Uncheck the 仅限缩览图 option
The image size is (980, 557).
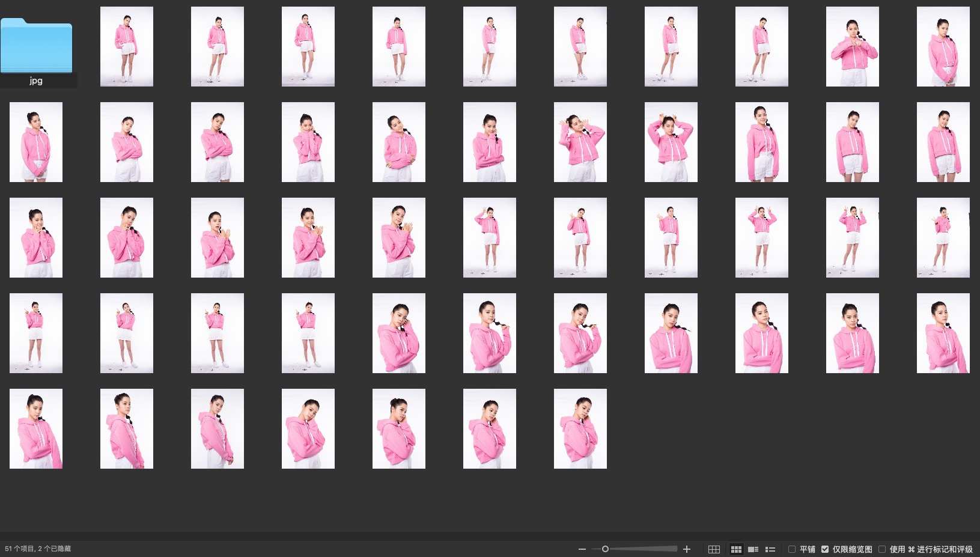[825, 549]
